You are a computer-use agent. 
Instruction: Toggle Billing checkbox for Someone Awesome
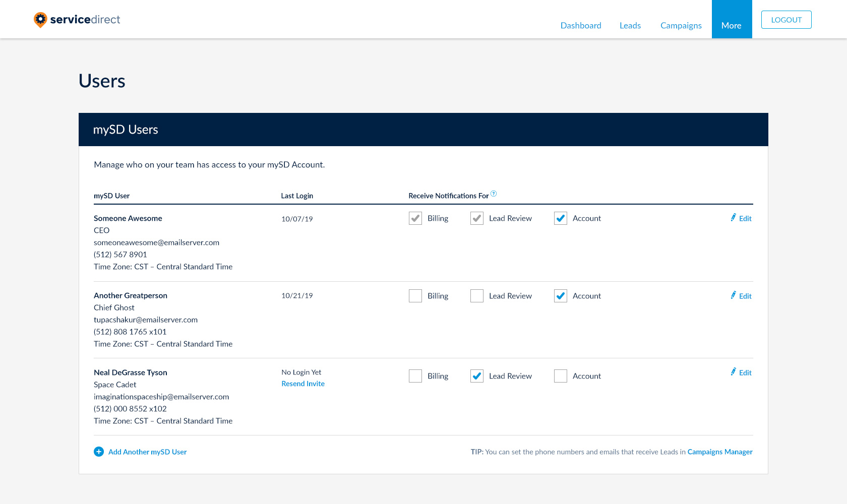point(415,218)
